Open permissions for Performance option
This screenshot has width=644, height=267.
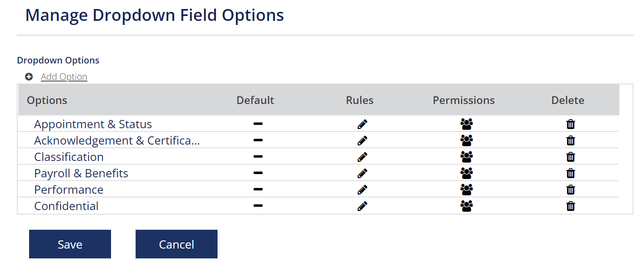[x=466, y=190]
